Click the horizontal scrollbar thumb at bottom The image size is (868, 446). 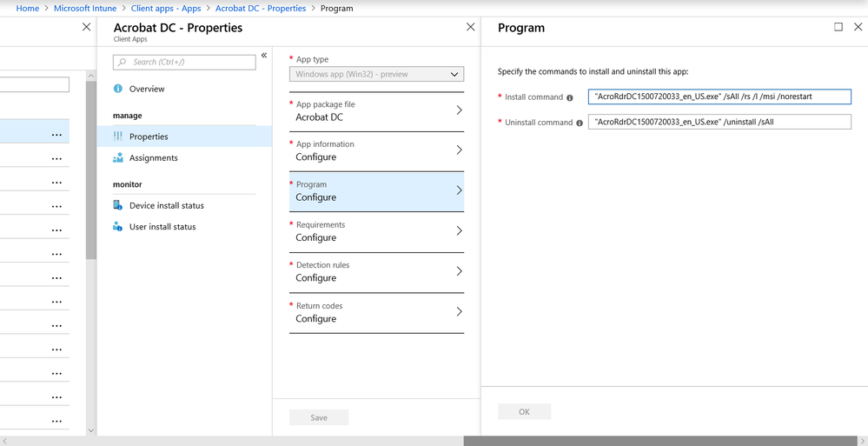660,441
